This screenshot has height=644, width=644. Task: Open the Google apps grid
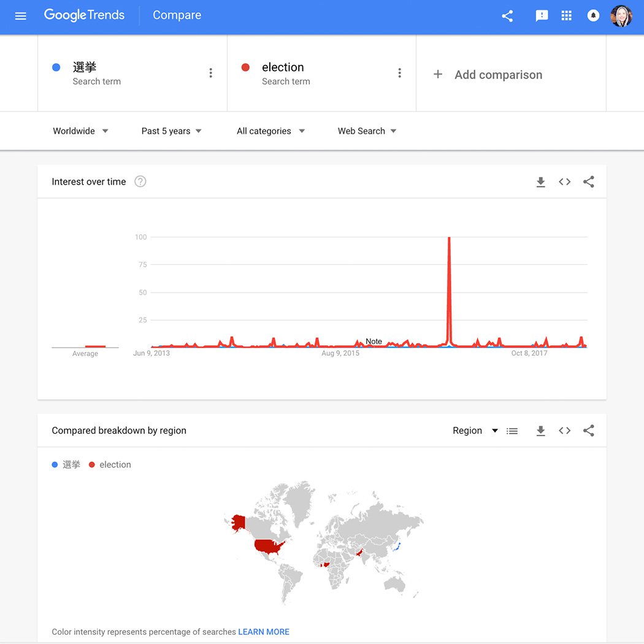click(566, 15)
